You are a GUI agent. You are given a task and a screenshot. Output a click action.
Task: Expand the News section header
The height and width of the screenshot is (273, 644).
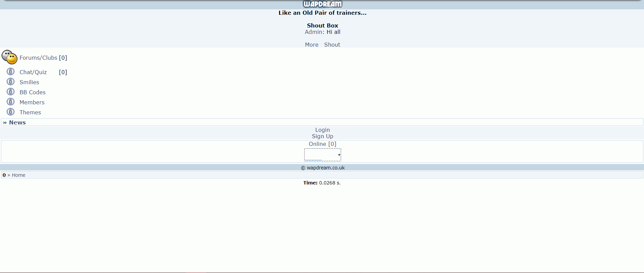click(17, 122)
